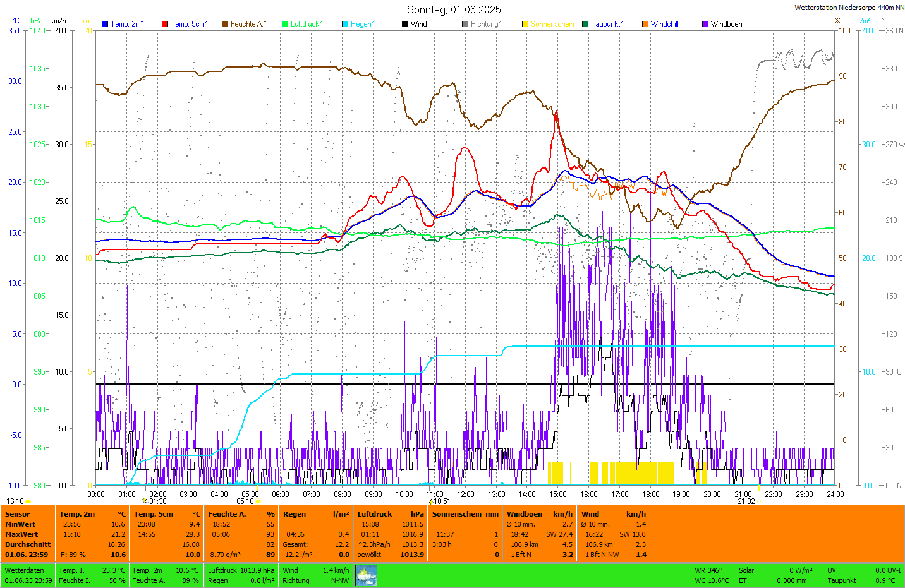Toggle the Windchill series label
The image size is (905, 588).
[x=664, y=24]
